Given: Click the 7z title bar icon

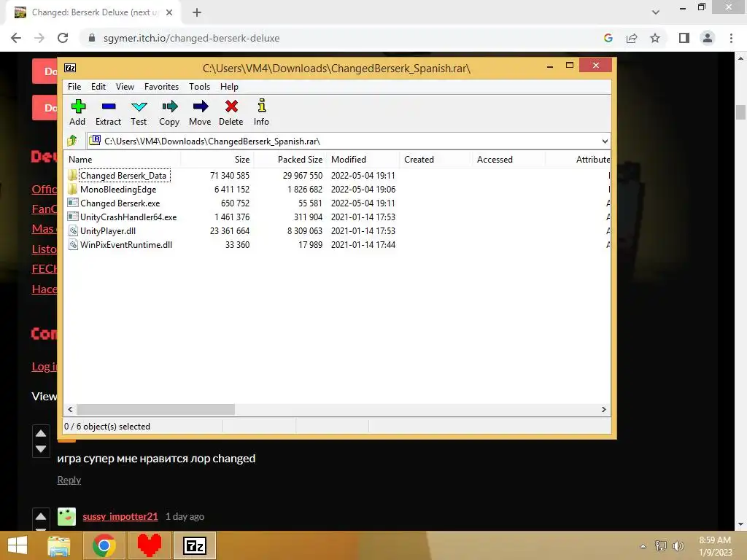Looking at the screenshot, I should pos(70,68).
